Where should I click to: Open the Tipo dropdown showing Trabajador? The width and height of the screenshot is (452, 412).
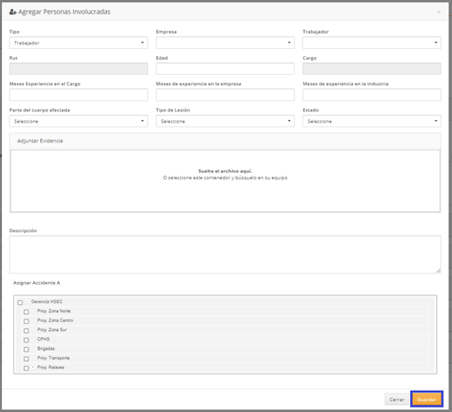click(x=78, y=43)
